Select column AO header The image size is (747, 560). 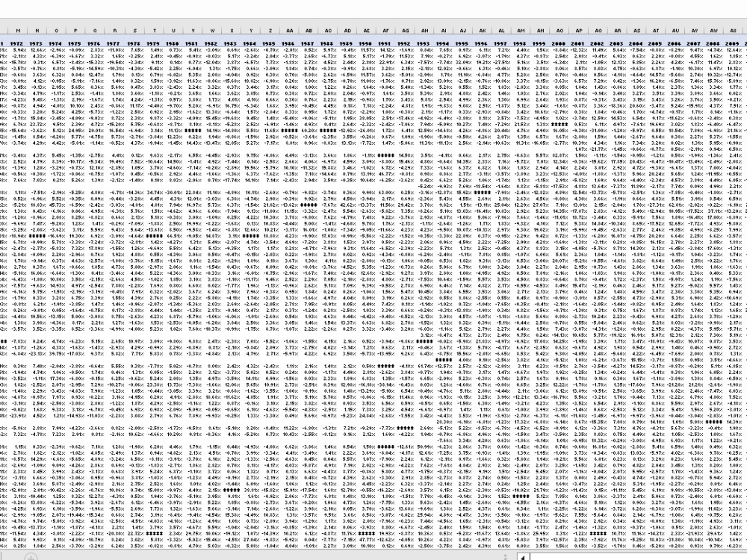[560, 31]
